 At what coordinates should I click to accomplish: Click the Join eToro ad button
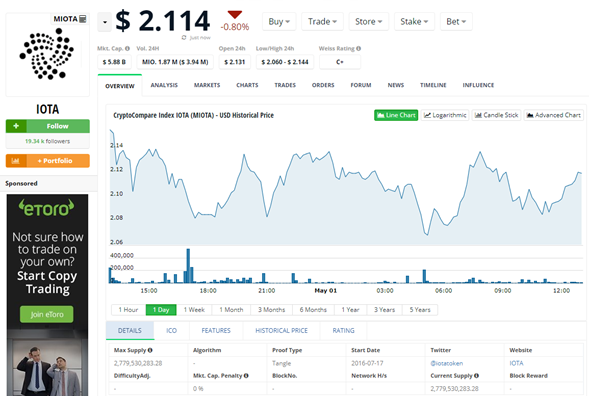pyautogui.click(x=47, y=314)
